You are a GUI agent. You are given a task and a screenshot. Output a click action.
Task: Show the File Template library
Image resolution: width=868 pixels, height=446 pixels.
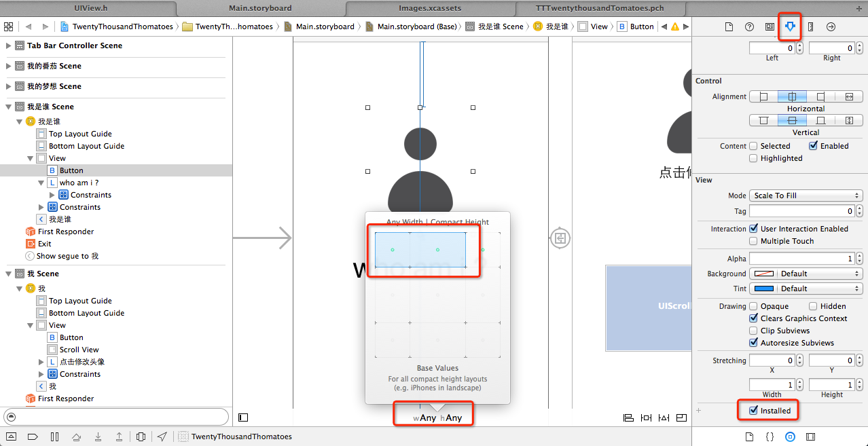749,436
